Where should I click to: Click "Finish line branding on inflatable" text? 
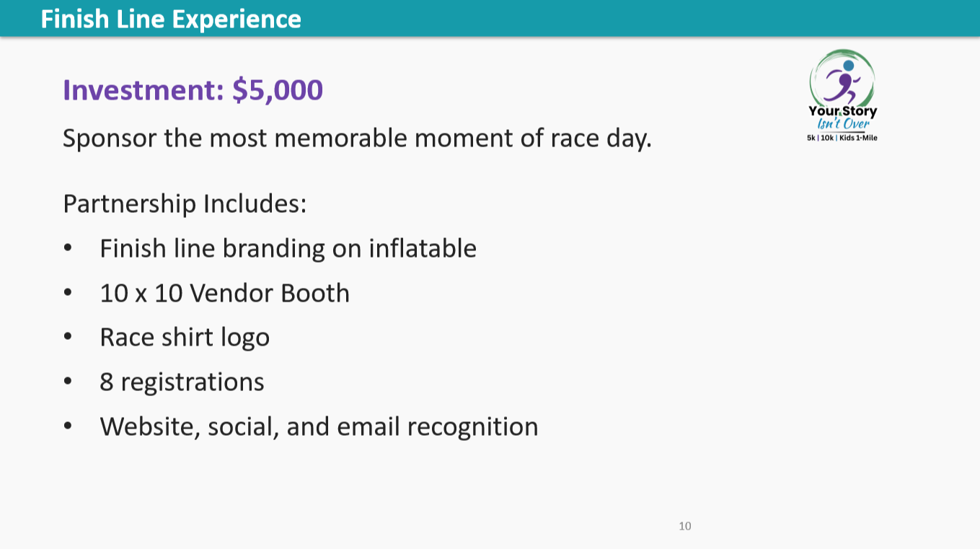(x=288, y=248)
